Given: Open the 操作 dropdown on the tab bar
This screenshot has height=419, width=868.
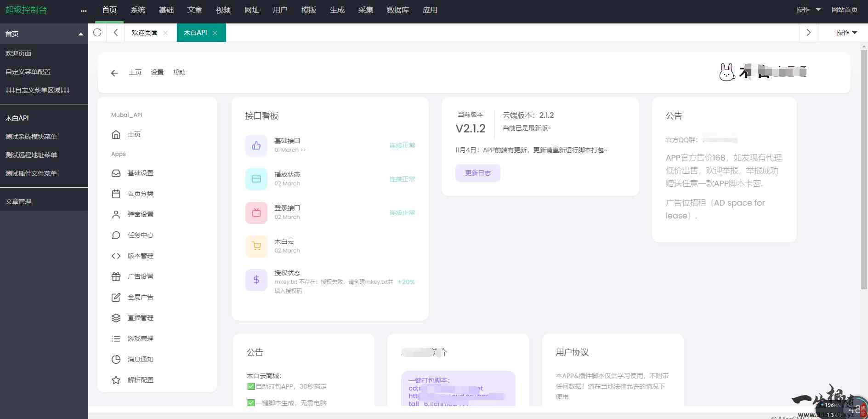Looking at the screenshot, I should pyautogui.click(x=845, y=33).
